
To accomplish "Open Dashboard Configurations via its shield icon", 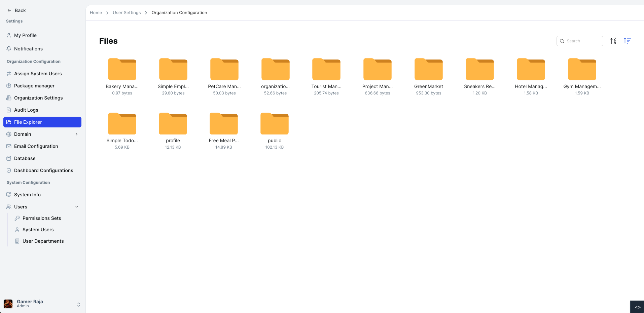I will [9, 170].
